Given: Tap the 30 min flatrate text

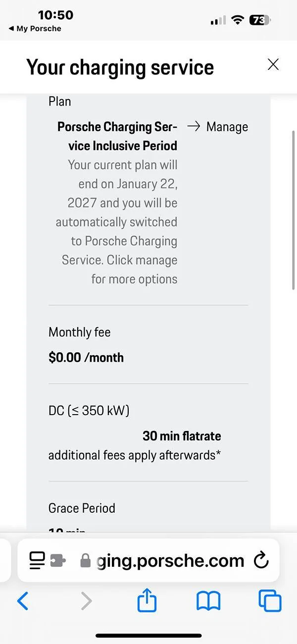Looking at the screenshot, I should [x=182, y=436].
